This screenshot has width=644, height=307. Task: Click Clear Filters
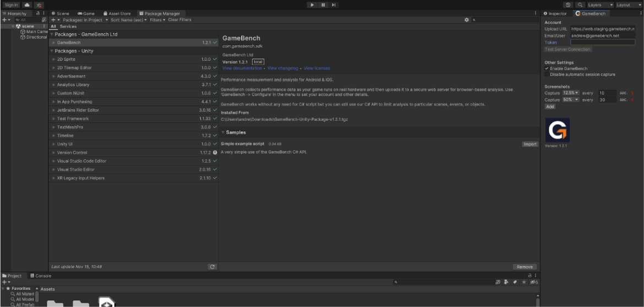click(179, 20)
